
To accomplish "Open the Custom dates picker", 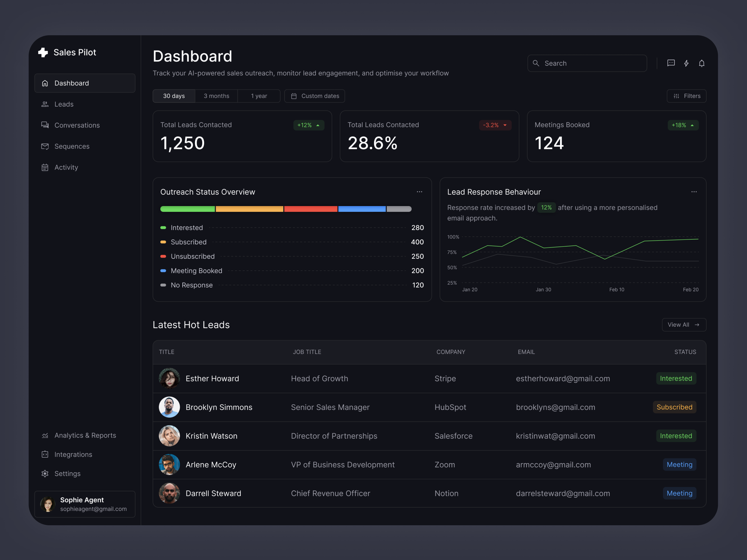I will pyautogui.click(x=314, y=96).
